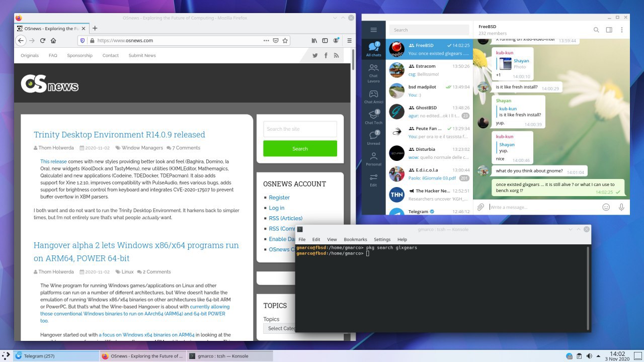Select All chats folder in Telegram
The height and width of the screenshot is (362, 644).
[373, 49]
